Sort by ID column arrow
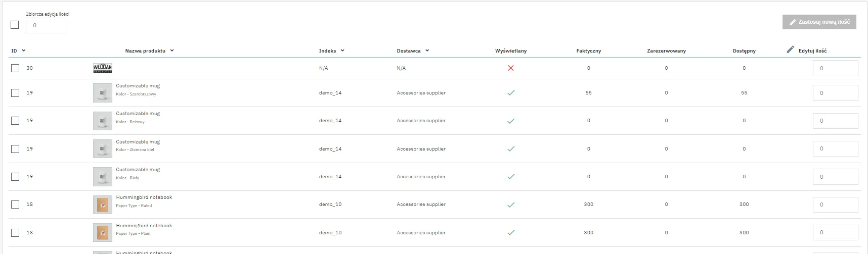The height and width of the screenshot is (254, 868). point(23,50)
